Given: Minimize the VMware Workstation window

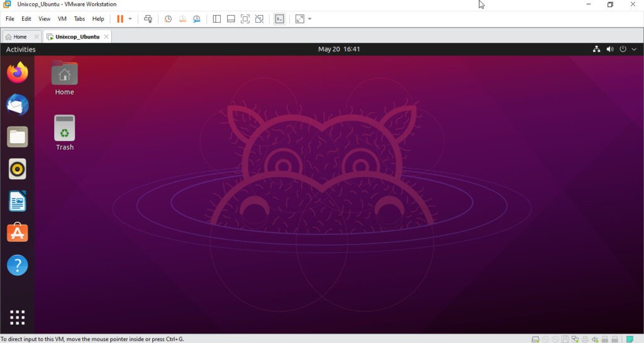Looking at the screenshot, I should [589, 4].
